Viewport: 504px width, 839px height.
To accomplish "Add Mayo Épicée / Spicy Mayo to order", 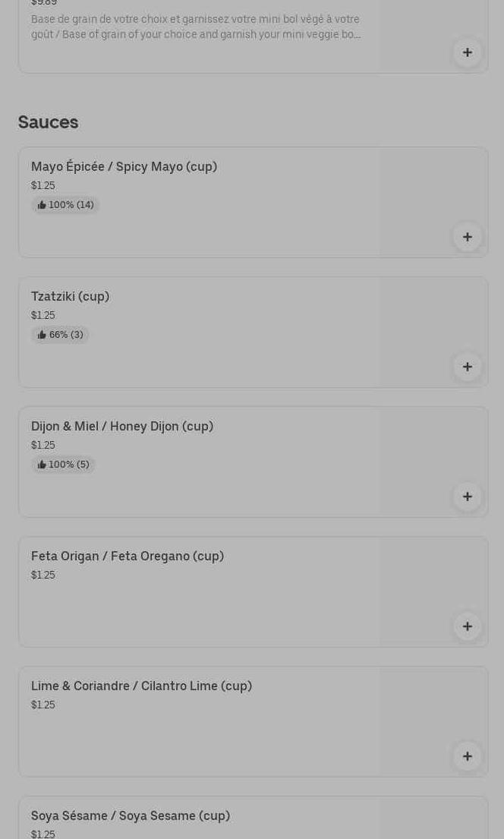I will (467, 237).
